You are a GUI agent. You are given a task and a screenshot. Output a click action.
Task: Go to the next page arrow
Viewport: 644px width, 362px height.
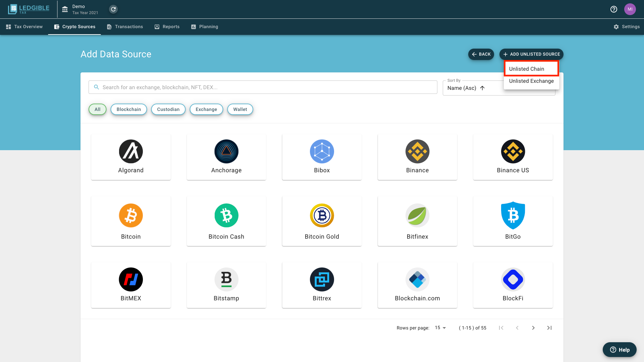point(533,328)
